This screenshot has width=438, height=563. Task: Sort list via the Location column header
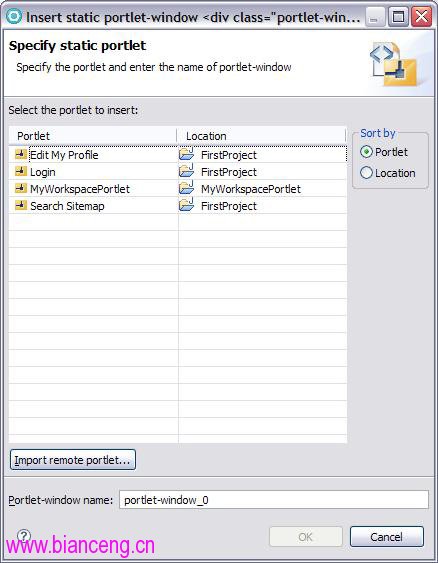tap(261, 136)
